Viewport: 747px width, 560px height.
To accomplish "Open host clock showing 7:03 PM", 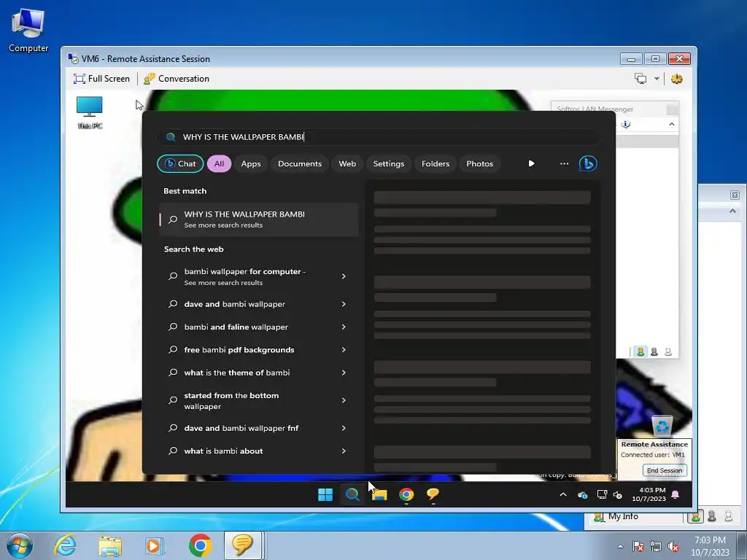I will [710, 546].
